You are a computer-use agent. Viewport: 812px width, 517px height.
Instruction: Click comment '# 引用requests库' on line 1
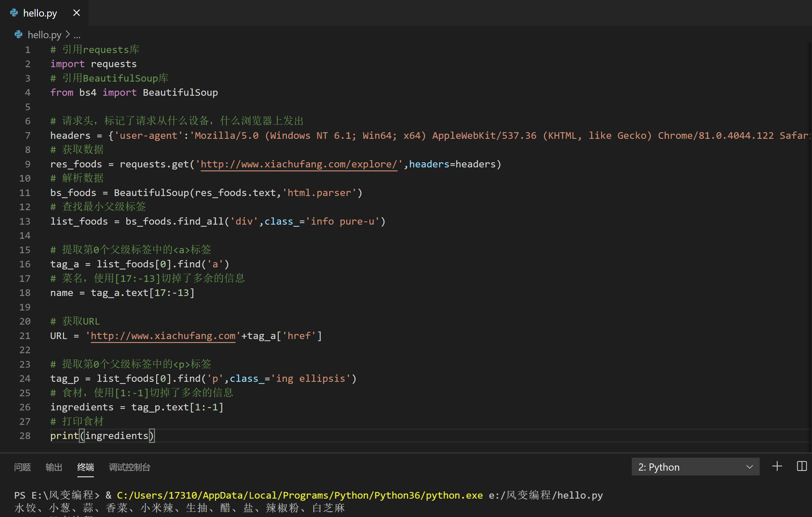(95, 50)
